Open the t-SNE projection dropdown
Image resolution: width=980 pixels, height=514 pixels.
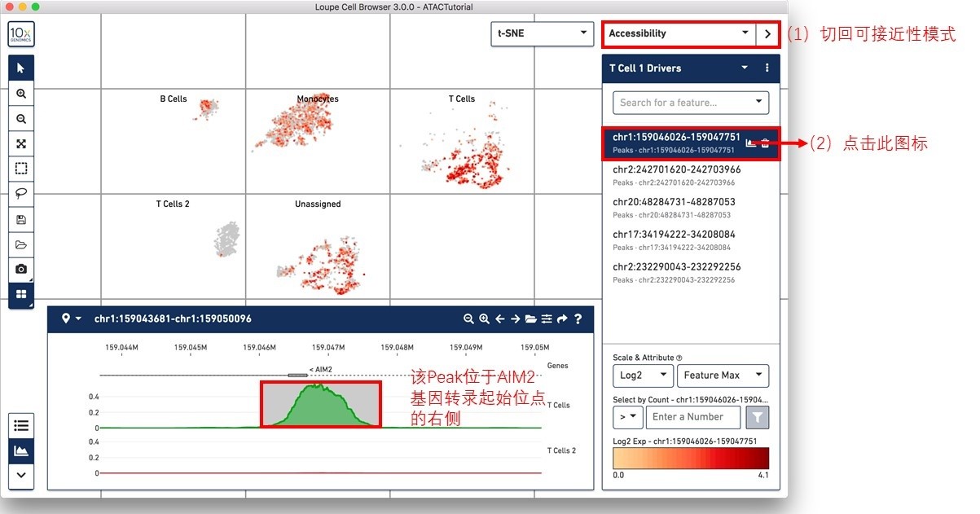(542, 33)
